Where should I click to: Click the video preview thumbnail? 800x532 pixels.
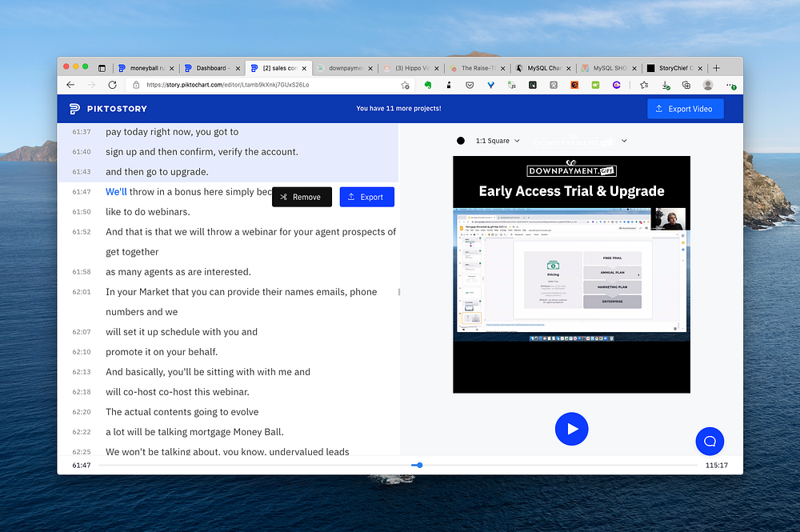571,274
